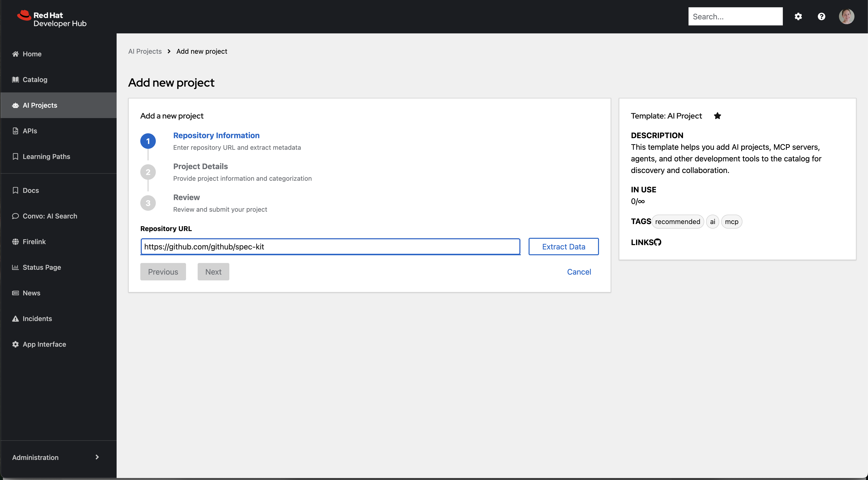Screen dimensions: 868x480
Task: Open the GitHub link icon under Links
Action: 657,242
